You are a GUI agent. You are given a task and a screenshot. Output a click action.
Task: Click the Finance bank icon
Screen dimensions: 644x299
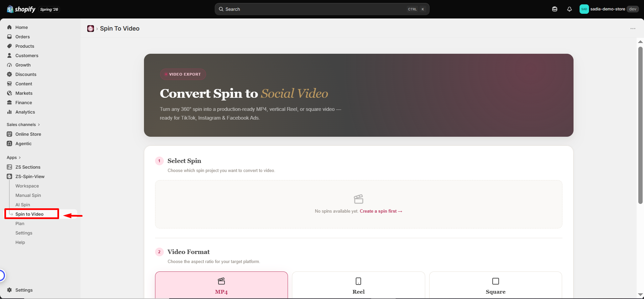click(9, 102)
